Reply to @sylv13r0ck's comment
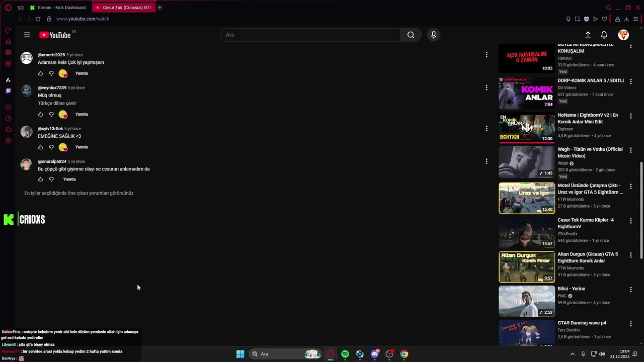The width and height of the screenshot is (644, 362). click(82, 147)
